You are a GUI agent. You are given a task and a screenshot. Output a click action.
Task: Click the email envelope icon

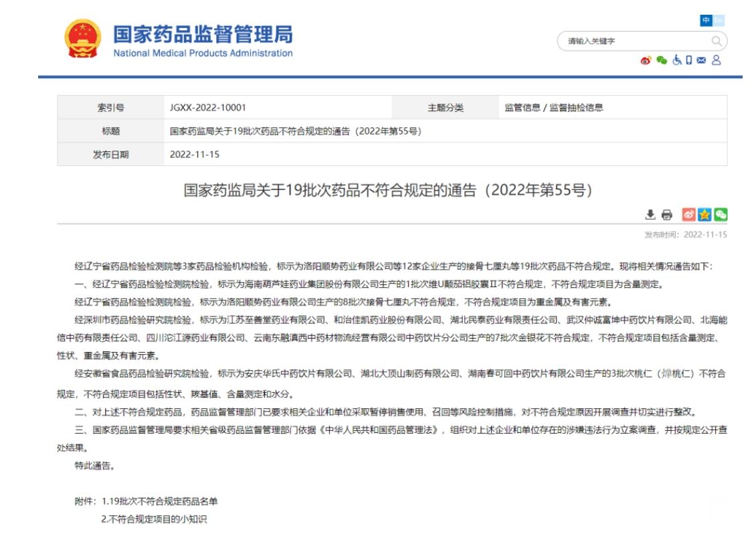pyautogui.click(x=701, y=61)
